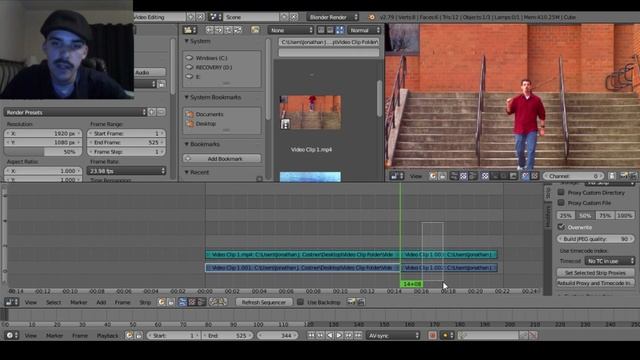Toggle the Use Backdrop checkbox

click(x=300, y=302)
